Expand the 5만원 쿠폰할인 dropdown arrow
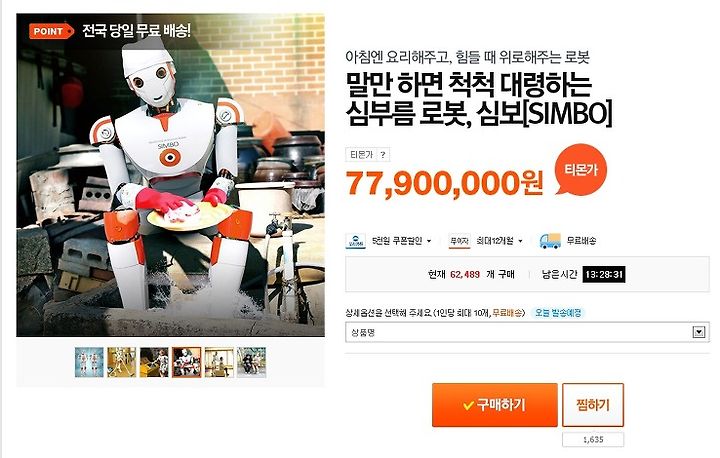Screen dimensions: 720x458 [x=429, y=241]
